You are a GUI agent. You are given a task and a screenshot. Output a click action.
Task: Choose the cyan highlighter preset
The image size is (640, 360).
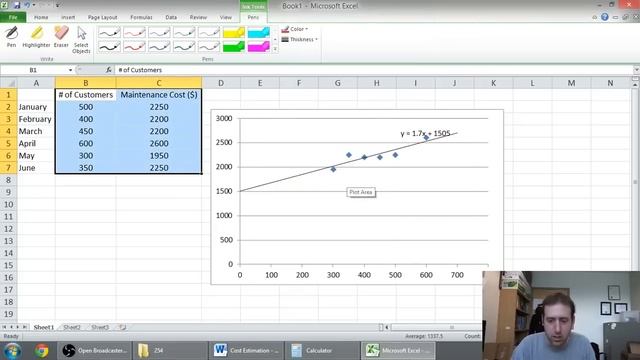259,32
